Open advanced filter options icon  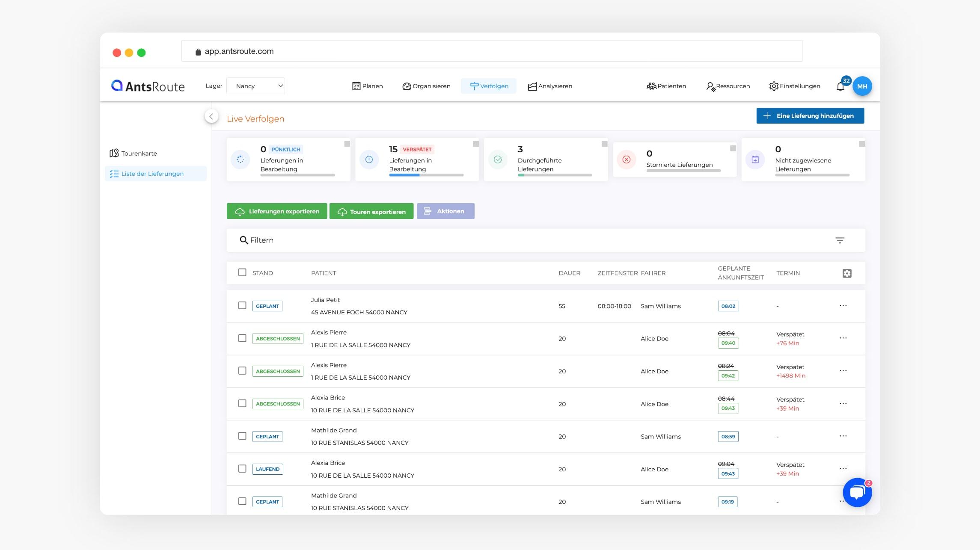pos(840,240)
